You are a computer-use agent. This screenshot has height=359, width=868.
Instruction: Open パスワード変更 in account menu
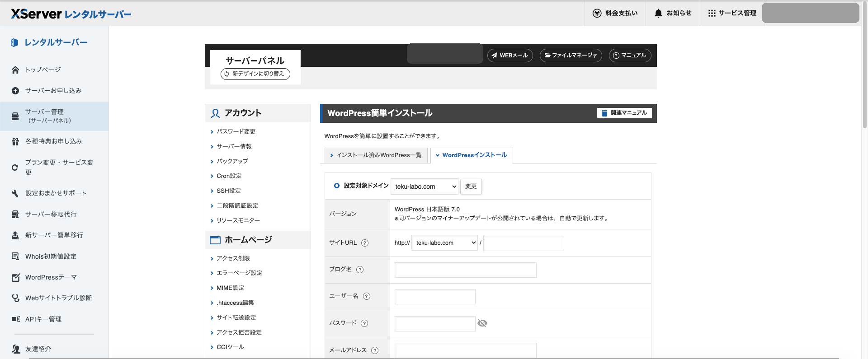pyautogui.click(x=236, y=131)
